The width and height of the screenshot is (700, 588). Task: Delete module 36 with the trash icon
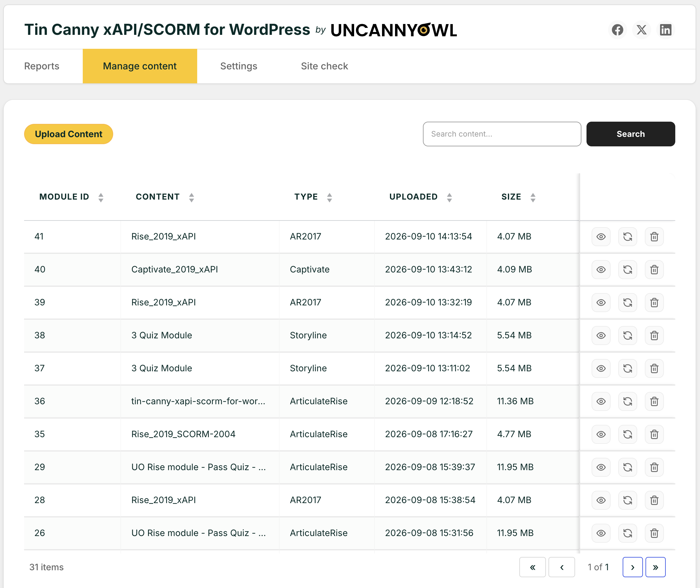pos(654,401)
